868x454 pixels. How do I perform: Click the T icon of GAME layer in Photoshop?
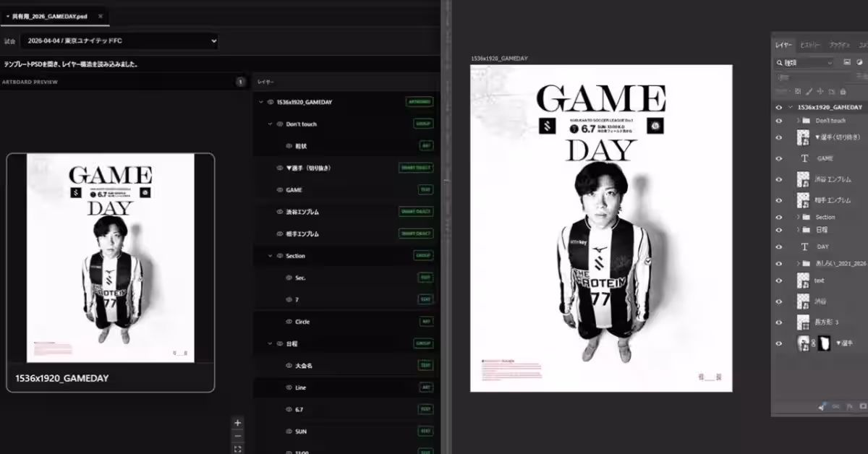[804, 158]
